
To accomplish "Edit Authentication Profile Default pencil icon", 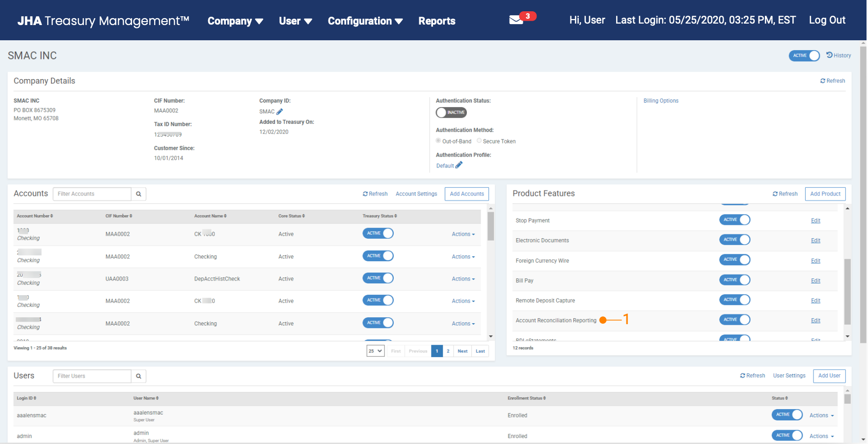I will point(459,166).
